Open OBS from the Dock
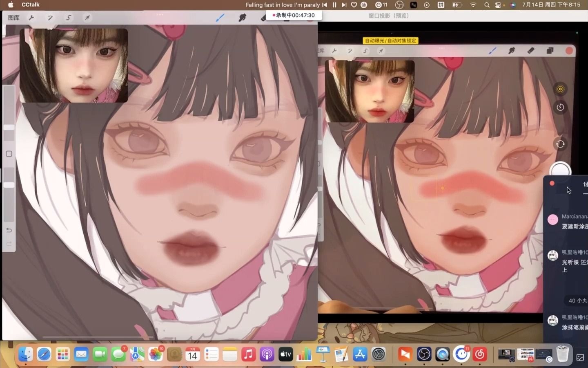 pyautogui.click(x=424, y=354)
